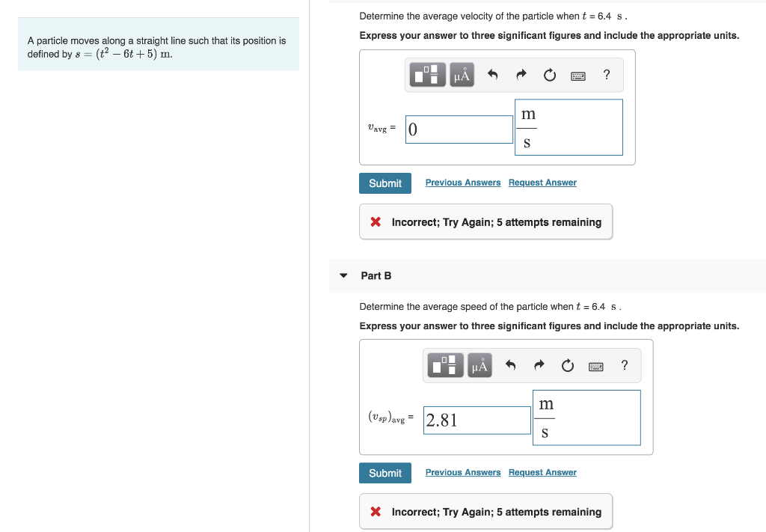Submit the average velocity answer
This screenshot has width=766, height=532.
[x=384, y=183]
